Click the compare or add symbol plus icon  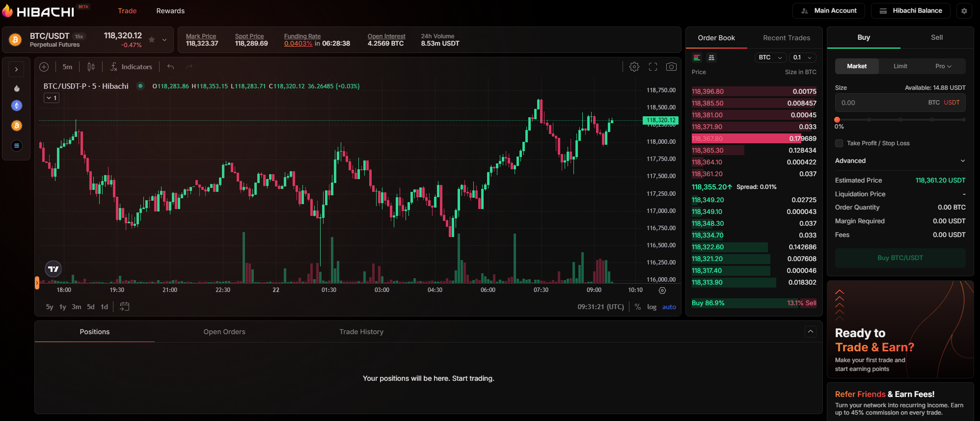(x=44, y=67)
